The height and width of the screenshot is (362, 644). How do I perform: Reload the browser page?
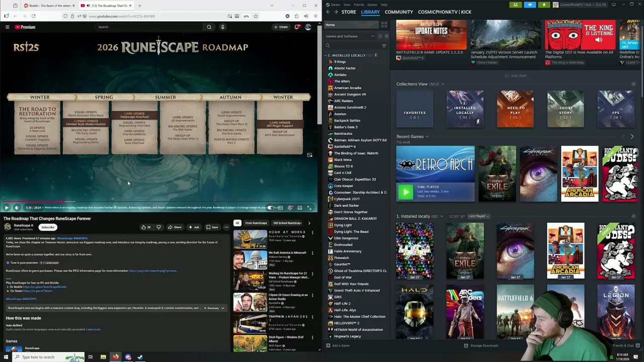(33, 16)
